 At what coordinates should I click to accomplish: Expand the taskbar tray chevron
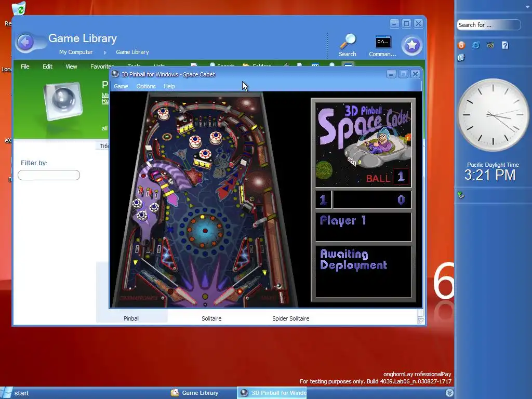click(449, 393)
